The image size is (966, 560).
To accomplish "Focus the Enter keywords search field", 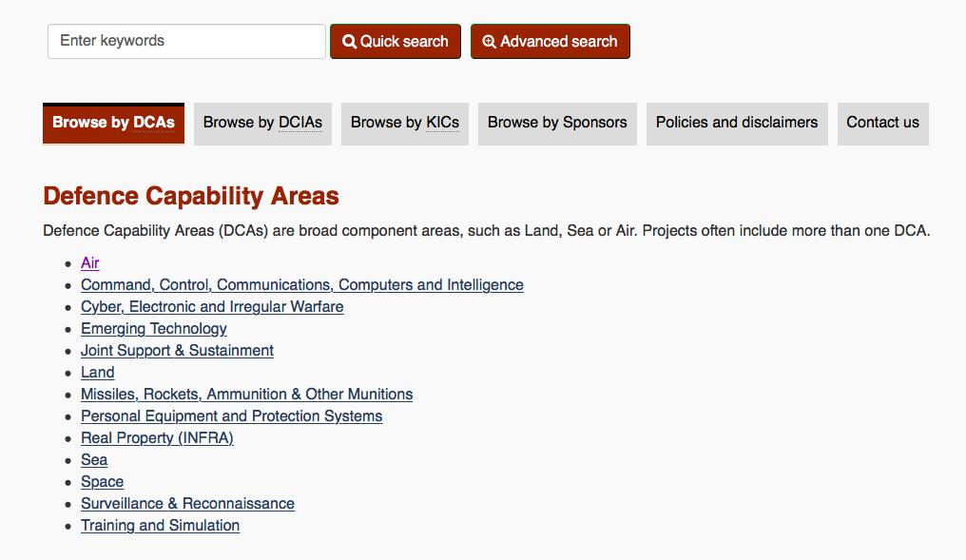I will [x=186, y=41].
